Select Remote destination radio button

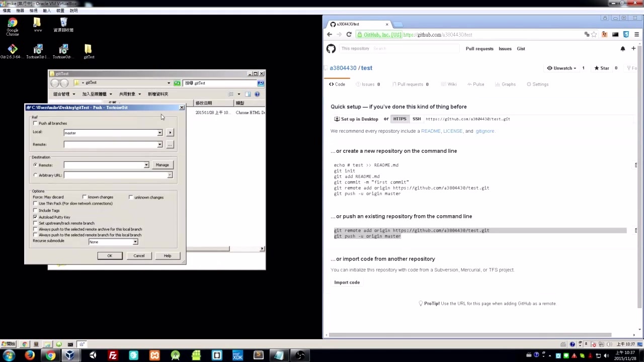coord(35,165)
